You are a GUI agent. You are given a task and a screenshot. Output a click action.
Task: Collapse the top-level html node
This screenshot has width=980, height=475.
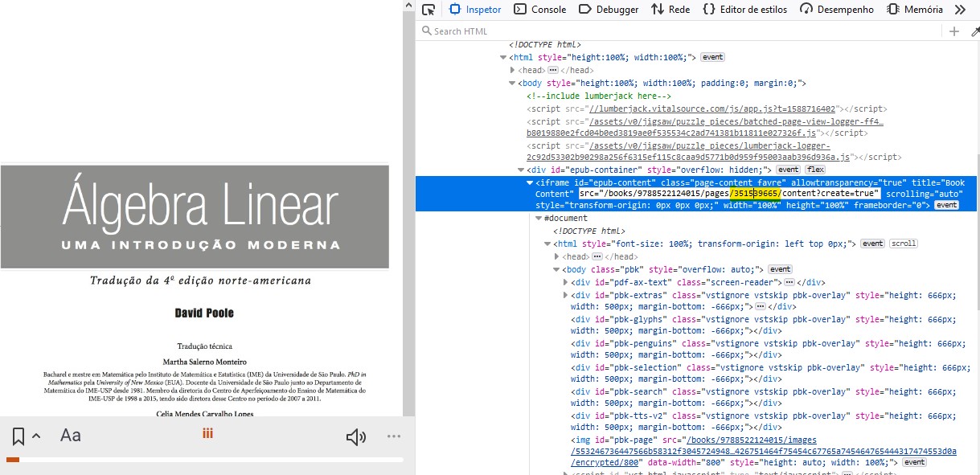point(502,58)
